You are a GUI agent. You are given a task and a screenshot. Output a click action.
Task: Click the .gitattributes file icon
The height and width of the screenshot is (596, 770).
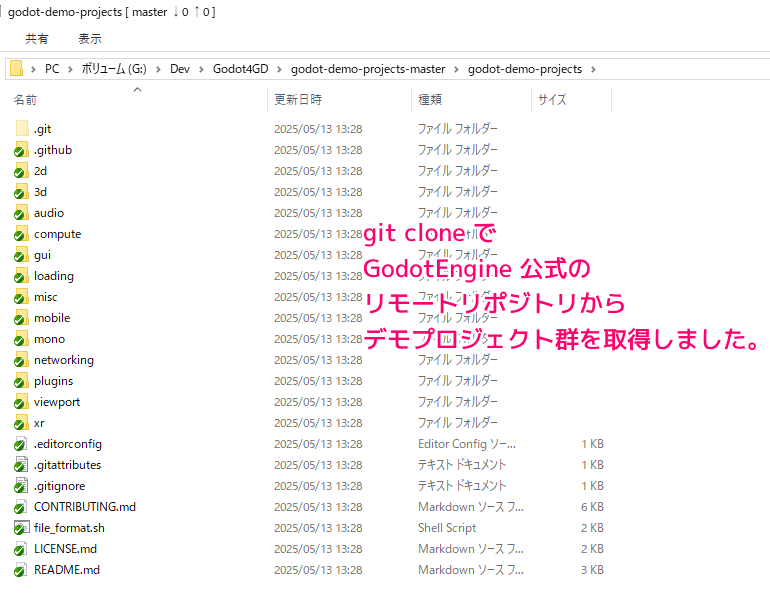21,465
